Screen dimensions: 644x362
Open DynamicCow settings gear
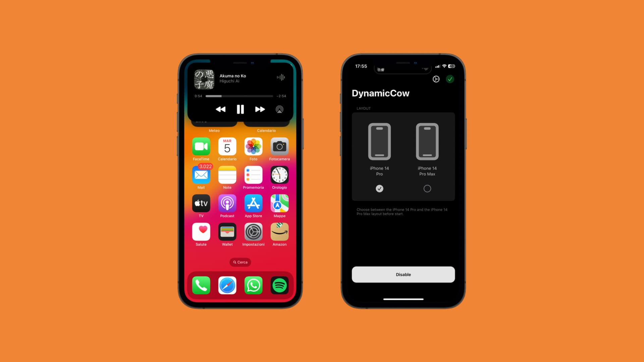[x=436, y=79]
